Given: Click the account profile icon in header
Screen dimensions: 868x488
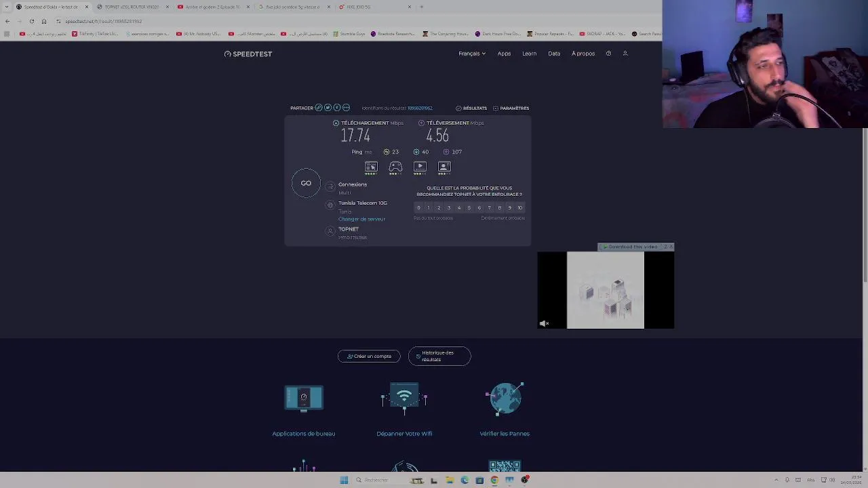Looking at the screenshot, I should click(x=625, y=54).
